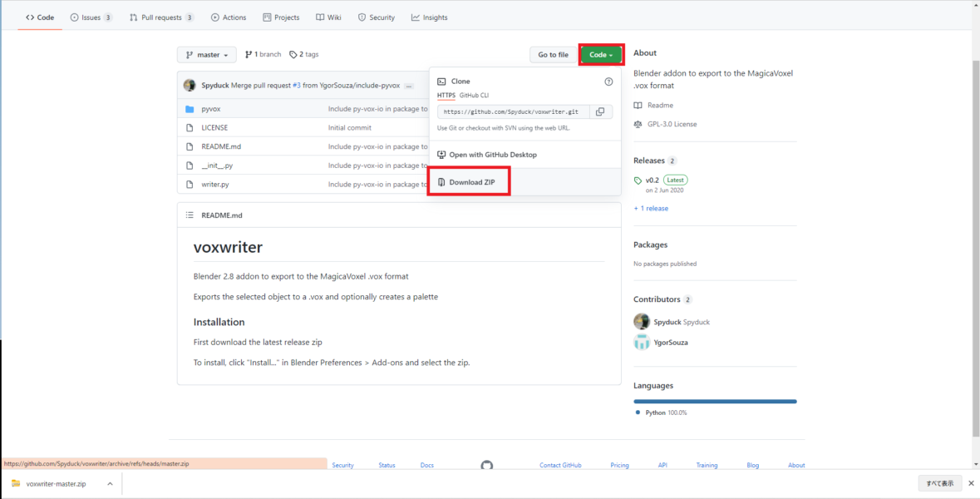The image size is (980, 499).
Task: Expand the voxwriter-master.zip download options arrow
Action: pos(110,484)
